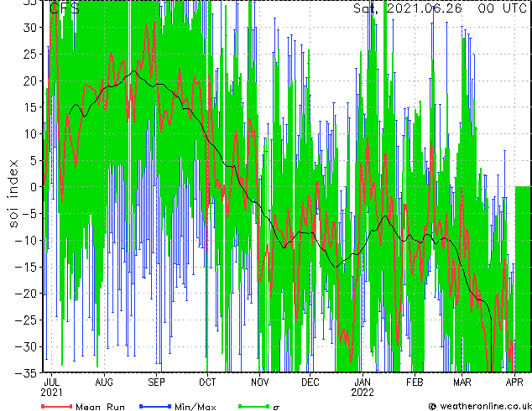Select the date stamp Sat, 2021.06.26
Viewport: 532px width, 411px height.
(x=407, y=8)
